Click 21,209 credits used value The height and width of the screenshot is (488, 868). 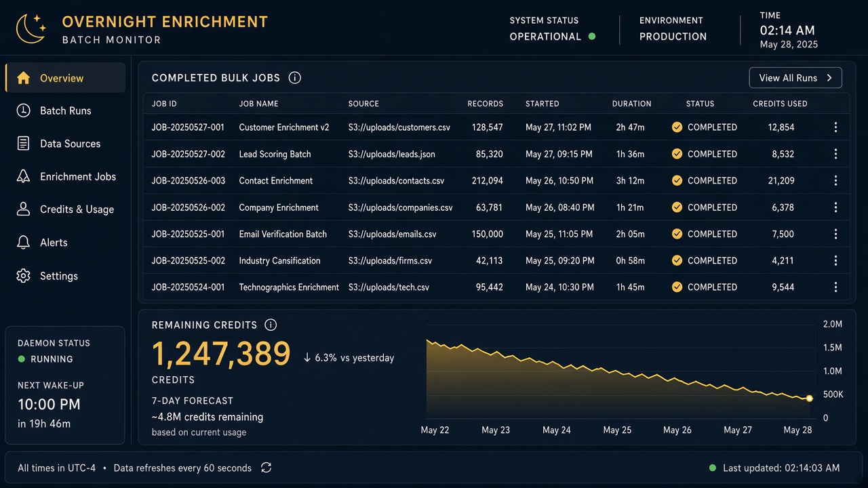coord(781,180)
